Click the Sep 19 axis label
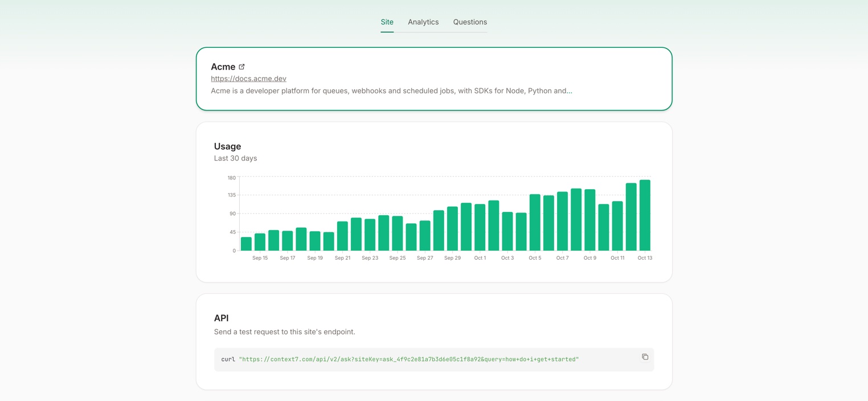 pyautogui.click(x=315, y=258)
